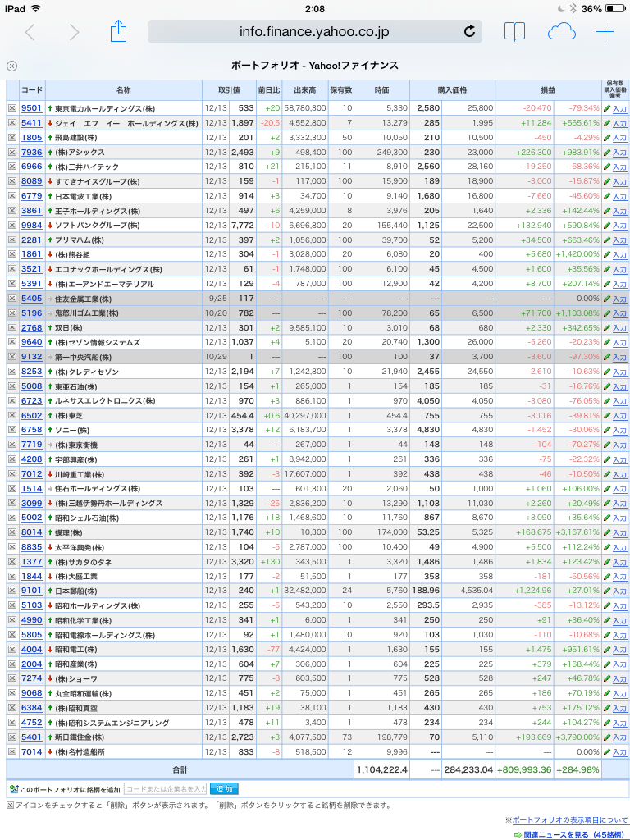Go back with the left arrow
The height and width of the screenshot is (840, 630).
30,32
